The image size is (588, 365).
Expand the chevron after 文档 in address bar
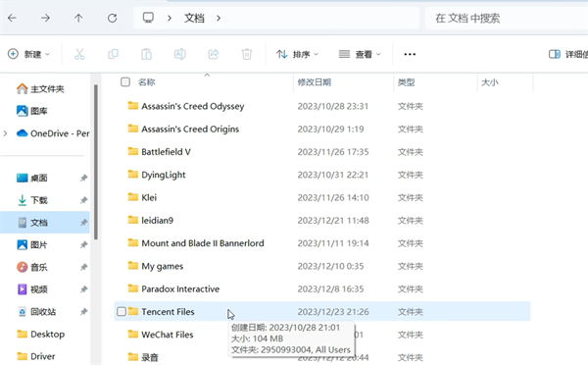[219, 18]
